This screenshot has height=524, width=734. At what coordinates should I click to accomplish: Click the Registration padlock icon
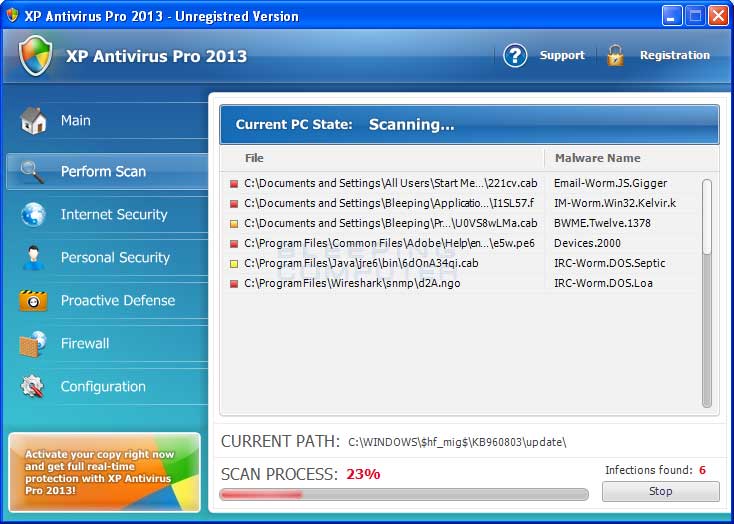pos(615,56)
